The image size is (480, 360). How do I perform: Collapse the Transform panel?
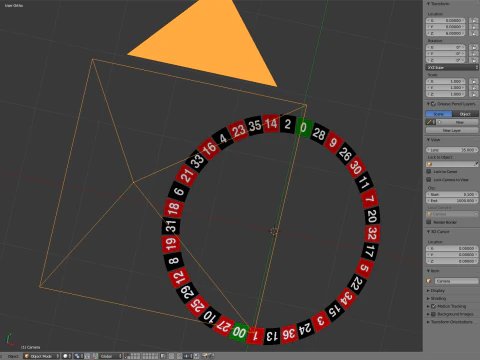[x=429, y=4]
